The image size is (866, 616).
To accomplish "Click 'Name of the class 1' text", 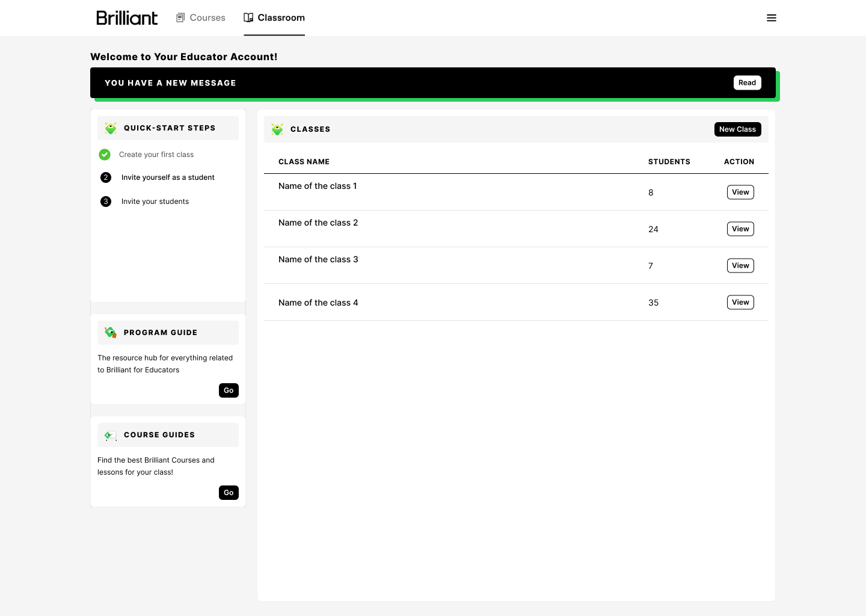I will pyautogui.click(x=318, y=186).
